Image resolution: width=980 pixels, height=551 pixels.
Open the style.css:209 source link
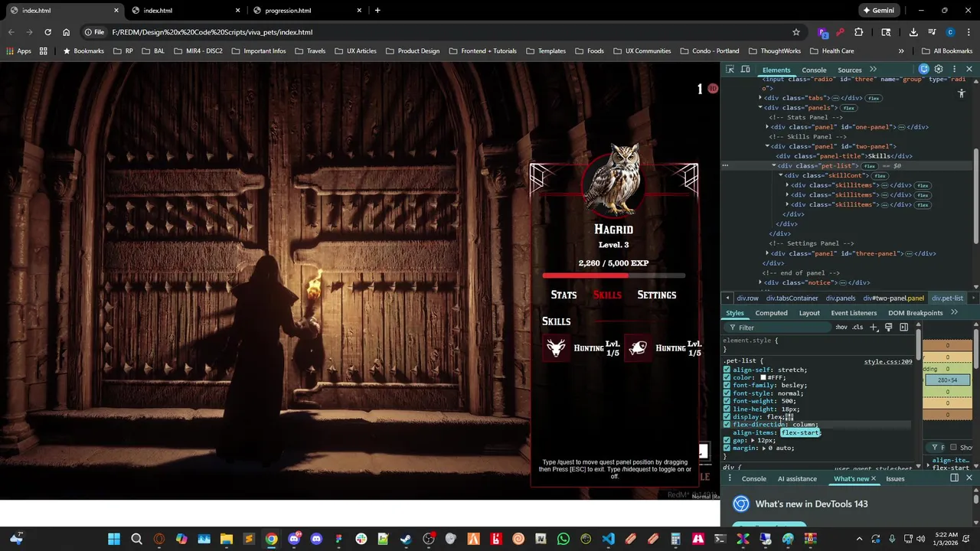[x=888, y=361]
